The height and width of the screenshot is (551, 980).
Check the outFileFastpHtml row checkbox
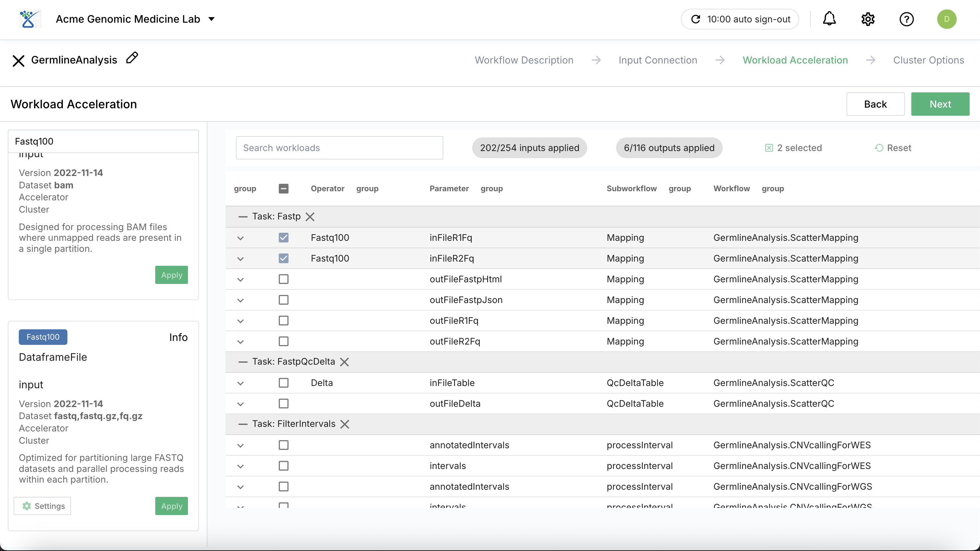click(x=284, y=279)
